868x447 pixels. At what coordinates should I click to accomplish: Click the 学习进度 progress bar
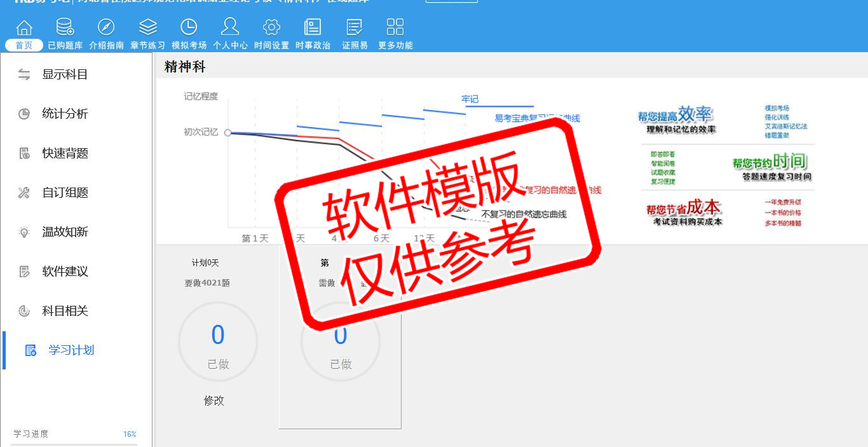click(x=74, y=444)
